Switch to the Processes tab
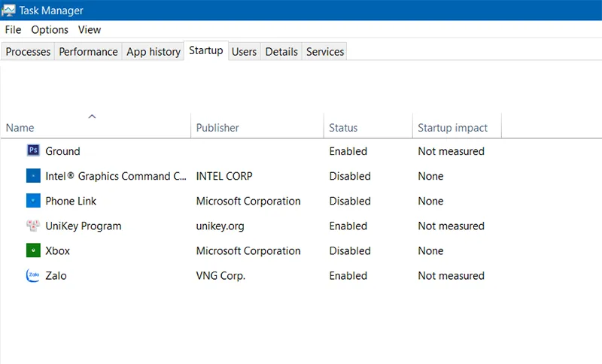602x364 pixels. coord(28,51)
